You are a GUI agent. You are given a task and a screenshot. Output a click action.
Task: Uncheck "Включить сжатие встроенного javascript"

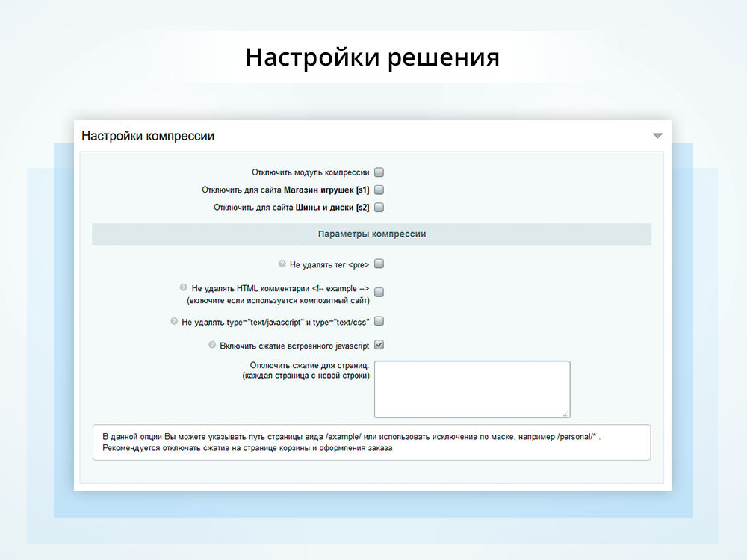(x=379, y=344)
